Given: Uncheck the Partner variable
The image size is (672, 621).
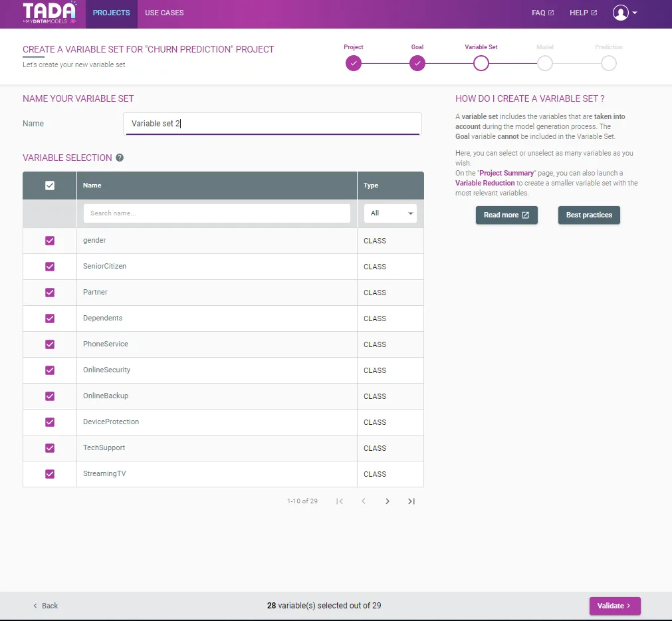Looking at the screenshot, I should (50, 293).
